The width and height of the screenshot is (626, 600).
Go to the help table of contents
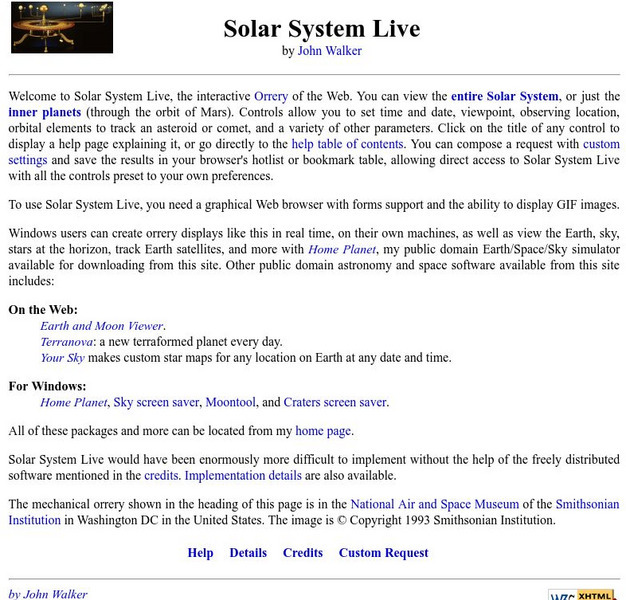click(x=347, y=144)
